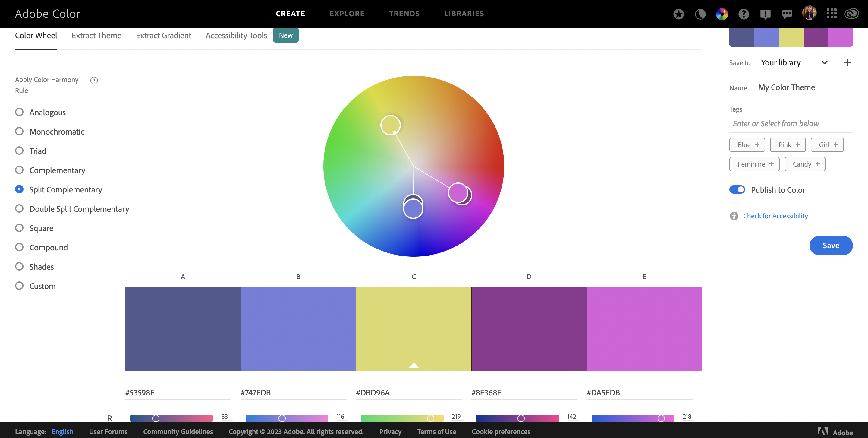Image resolution: width=868 pixels, height=438 pixels.
Task: Open the help question mark icon
Action: pyautogui.click(x=744, y=14)
